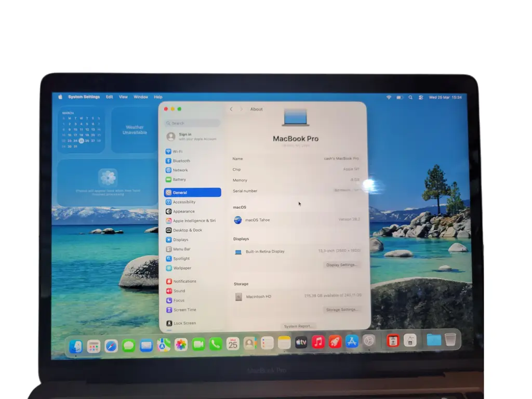
Task: Click the Storage Settings button
Action: click(342, 310)
